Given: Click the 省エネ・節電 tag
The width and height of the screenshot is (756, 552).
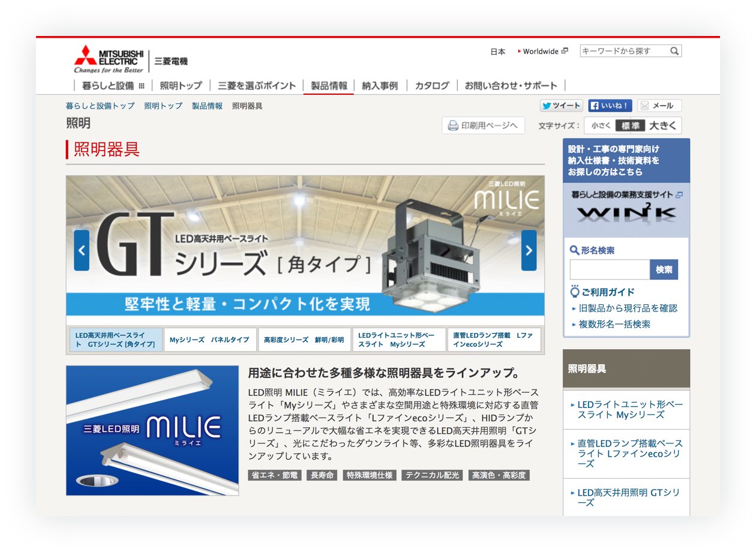Looking at the screenshot, I should 275,475.
